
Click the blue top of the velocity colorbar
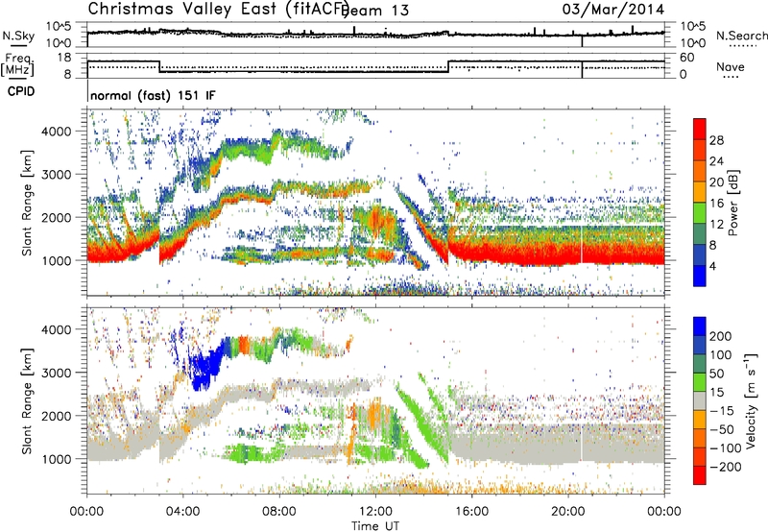click(700, 326)
